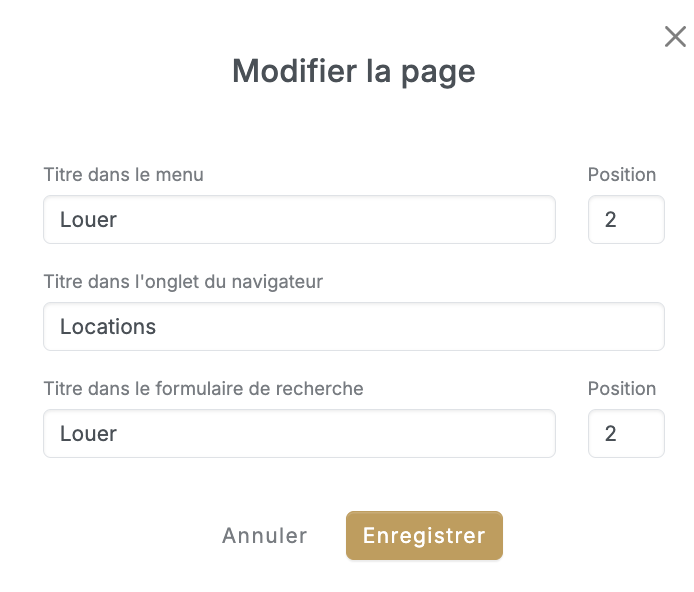694x592 pixels.
Task: Select the menu Position field beside Titre dans le menu
Action: point(626,219)
